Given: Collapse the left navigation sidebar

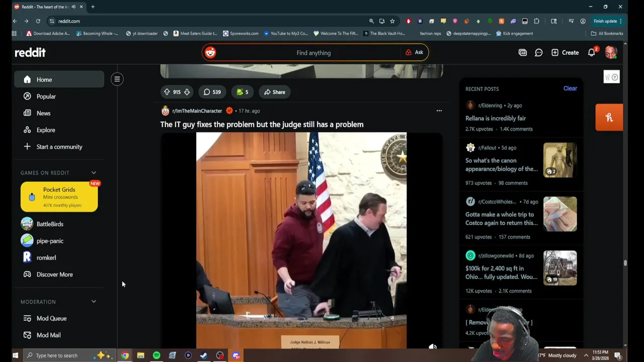Looking at the screenshot, I should coord(117,79).
